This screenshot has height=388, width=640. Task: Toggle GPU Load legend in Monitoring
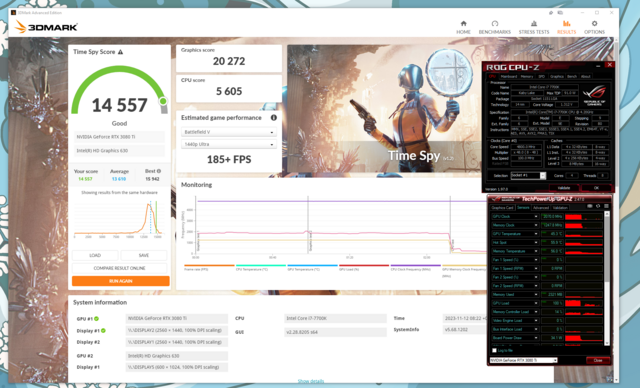(x=364, y=268)
